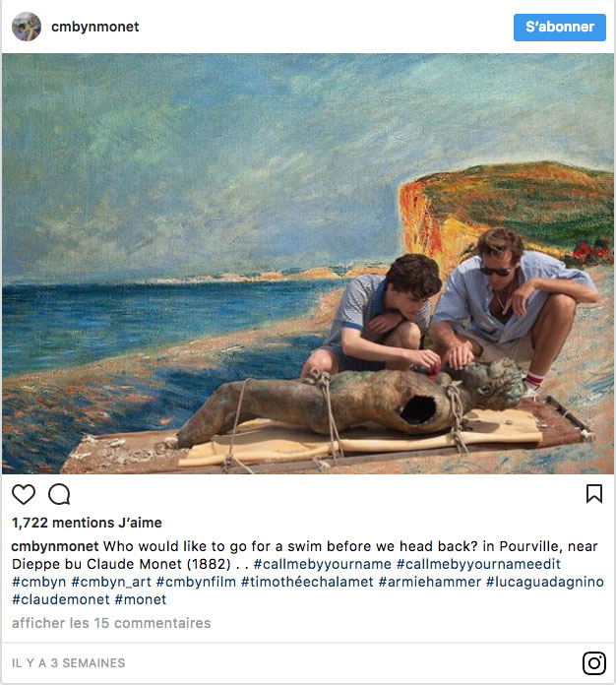Image resolution: width=616 pixels, height=685 pixels.
Task: Follow the #cmbyn_art hashtag link
Action: pyautogui.click(x=111, y=582)
